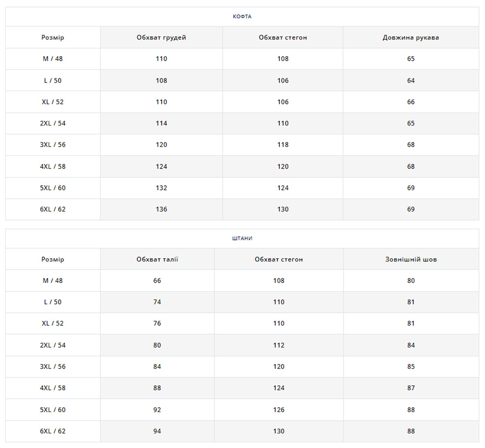Click outer seam value 87 for 4XL / 58

[411, 388]
